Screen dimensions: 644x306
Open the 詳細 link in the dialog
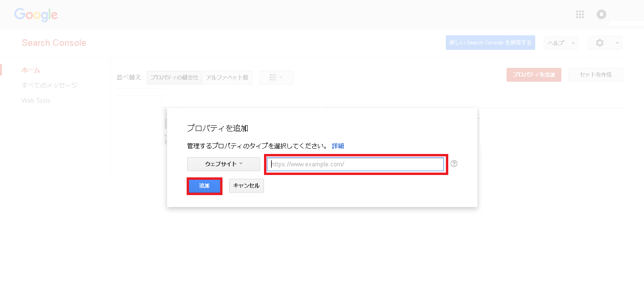click(x=338, y=146)
